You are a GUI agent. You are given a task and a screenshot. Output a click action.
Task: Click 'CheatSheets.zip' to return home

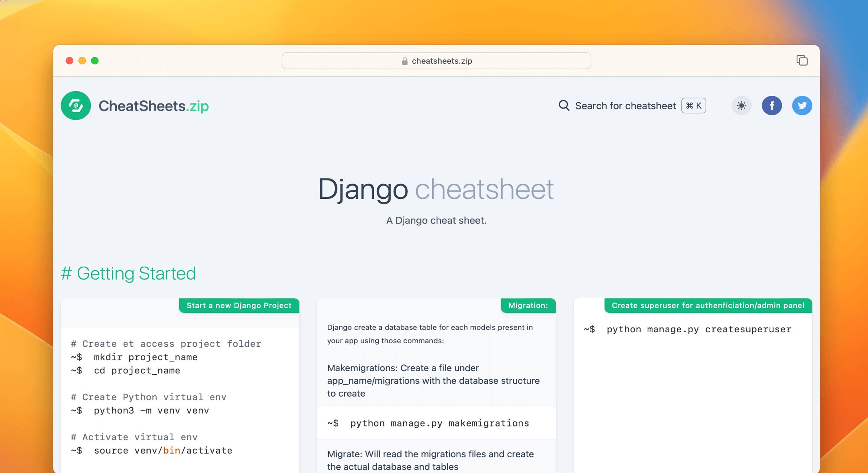point(154,106)
